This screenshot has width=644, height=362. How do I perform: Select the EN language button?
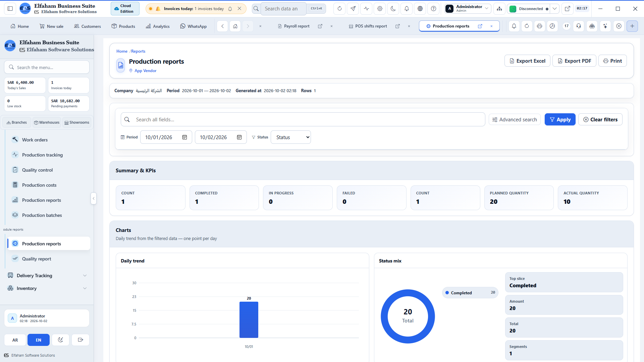coord(39,340)
